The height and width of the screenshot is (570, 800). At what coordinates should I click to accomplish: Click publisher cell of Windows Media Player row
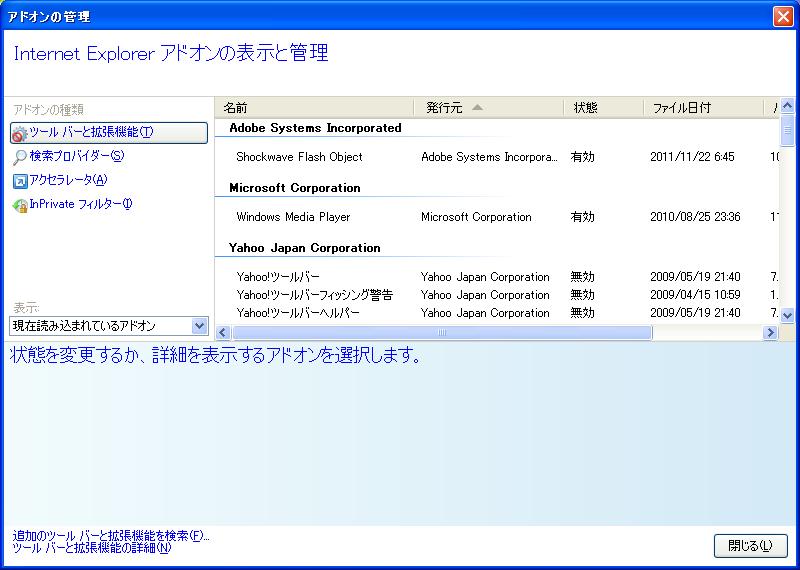pos(476,217)
